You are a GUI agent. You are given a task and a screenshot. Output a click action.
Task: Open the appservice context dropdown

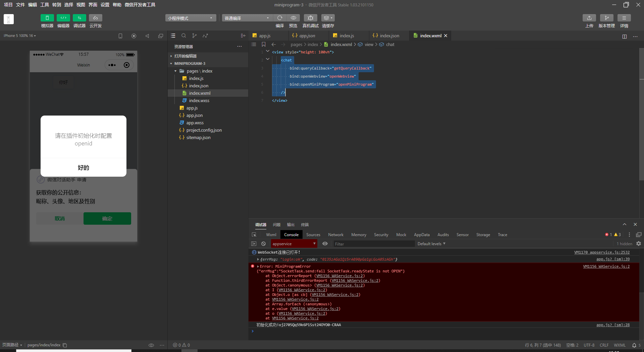[294, 244]
